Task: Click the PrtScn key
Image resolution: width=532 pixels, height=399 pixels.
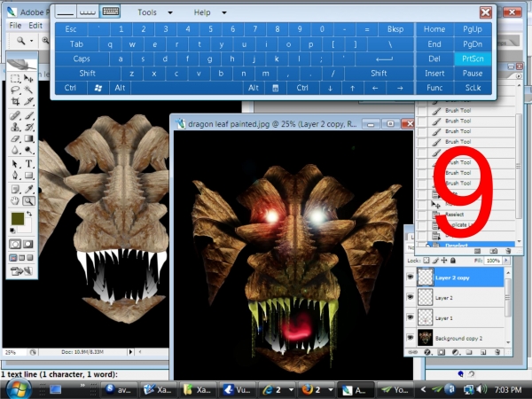Action: pyautogui.click(x=473, y=59)
